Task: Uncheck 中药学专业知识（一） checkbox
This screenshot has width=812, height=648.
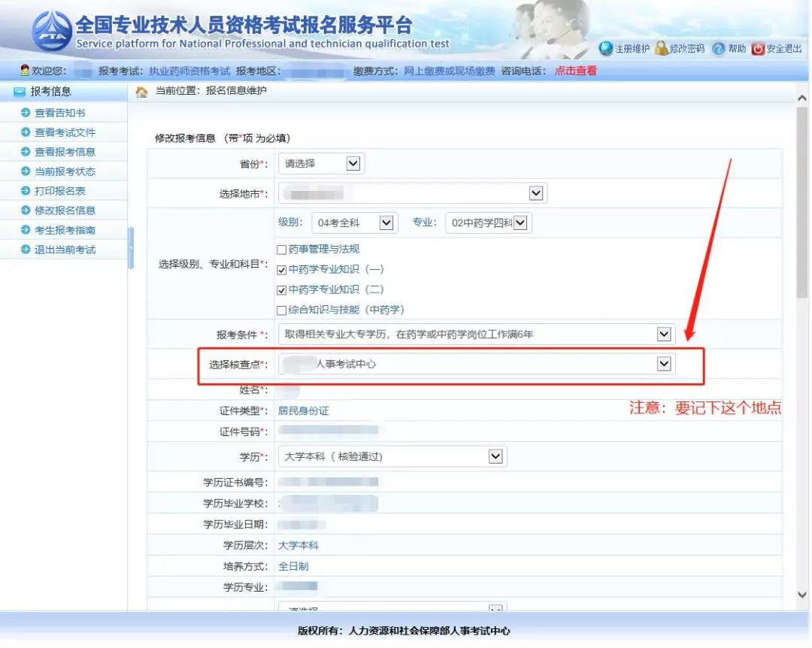Action: pyautogui.click(x=282, y=270)
